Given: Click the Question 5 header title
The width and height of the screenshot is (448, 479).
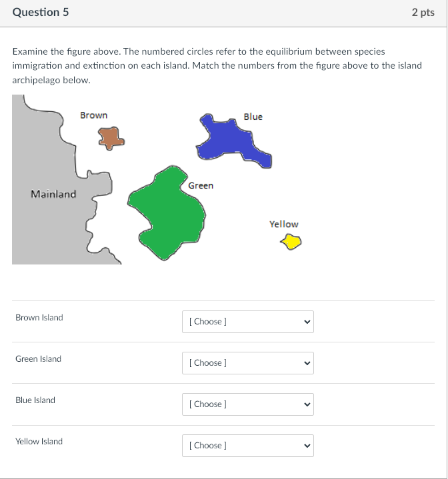Looking at the screenshot, I should click(41, 12).
